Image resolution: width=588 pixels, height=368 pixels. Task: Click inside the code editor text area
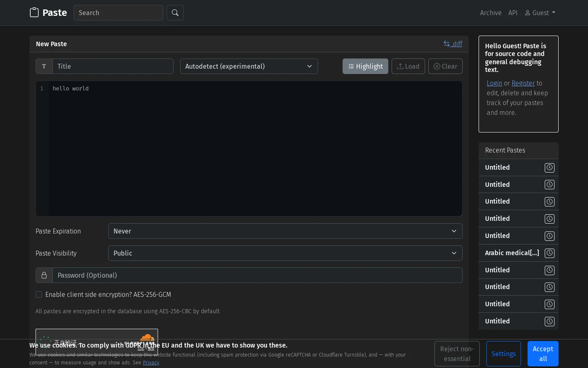[255, 148]
